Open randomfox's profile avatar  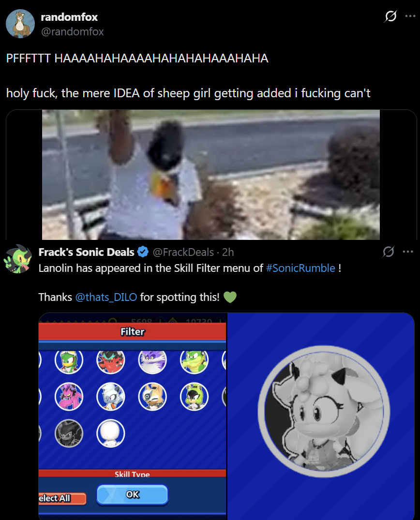coord(20,24)
